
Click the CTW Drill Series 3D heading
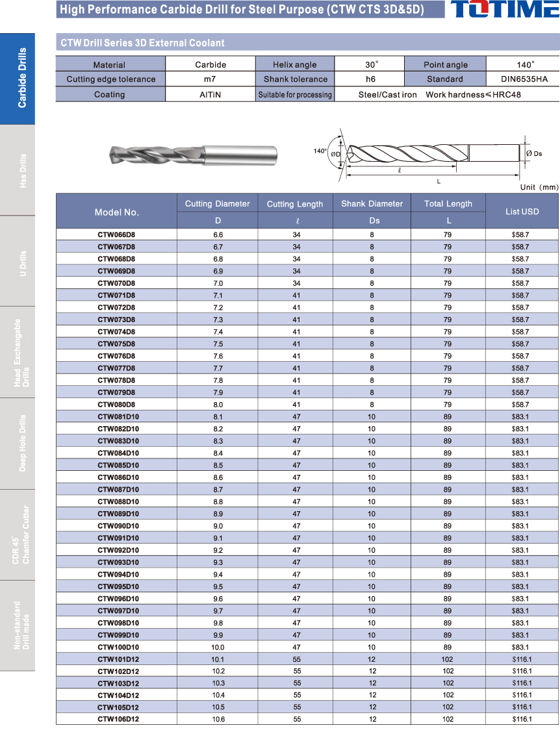[142, 43]
